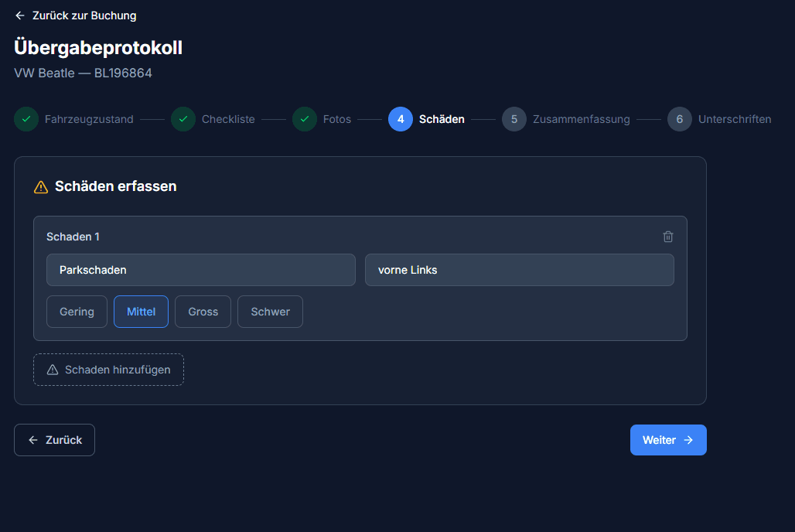
Task: Click warning triangle beside Schäden erfassen
Action: coord(41,187)
